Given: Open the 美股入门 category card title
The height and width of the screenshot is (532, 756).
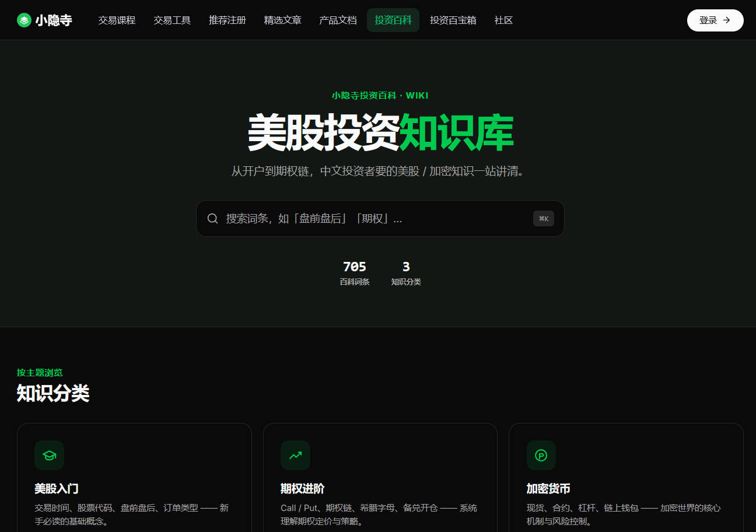Looking at the screenshot, I should [x=57, y=489].
